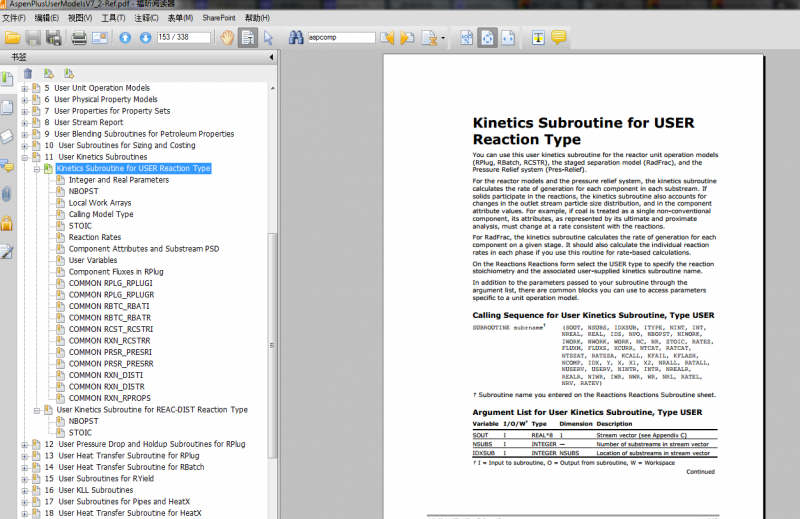Open the Comments panel in sidebar

(7, 165)
